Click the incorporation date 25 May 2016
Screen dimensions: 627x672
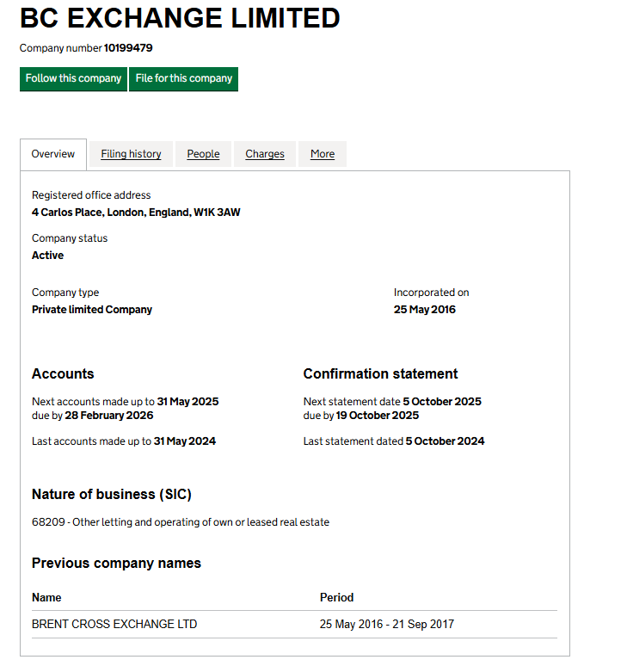425,310
